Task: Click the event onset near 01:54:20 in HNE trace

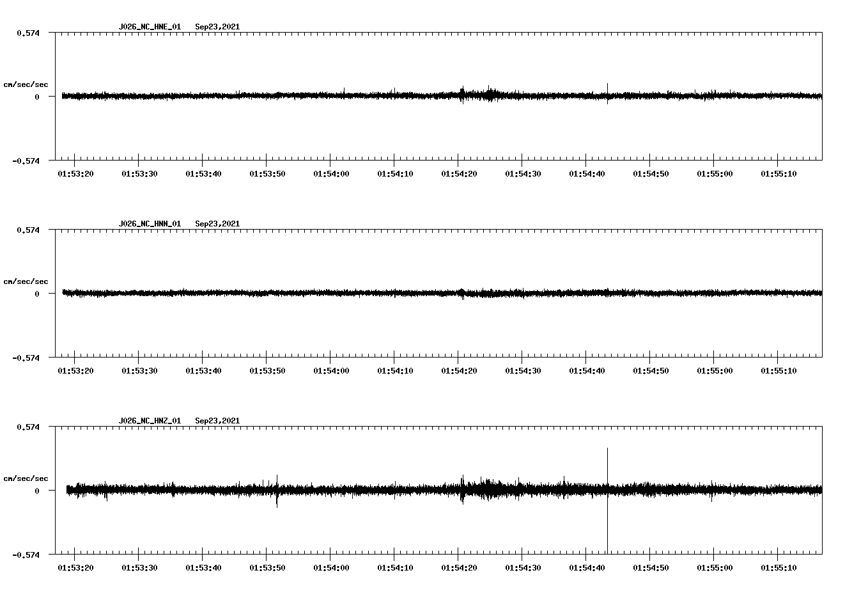Action: [462, 95]
